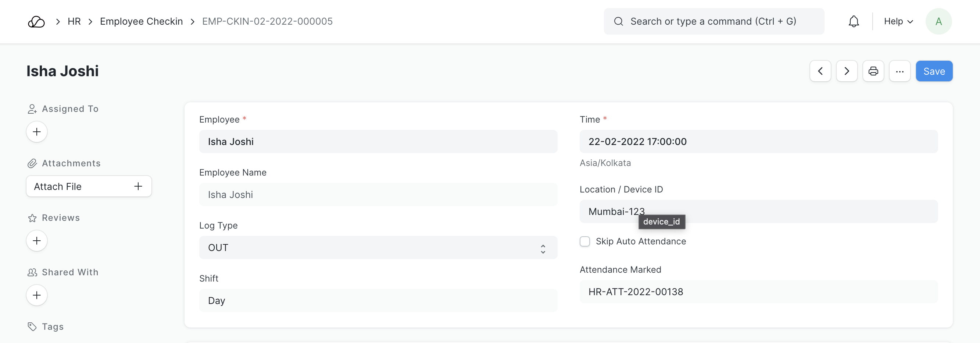Edit the Time field value
980x343 pixels.
(x=758, y=142)
